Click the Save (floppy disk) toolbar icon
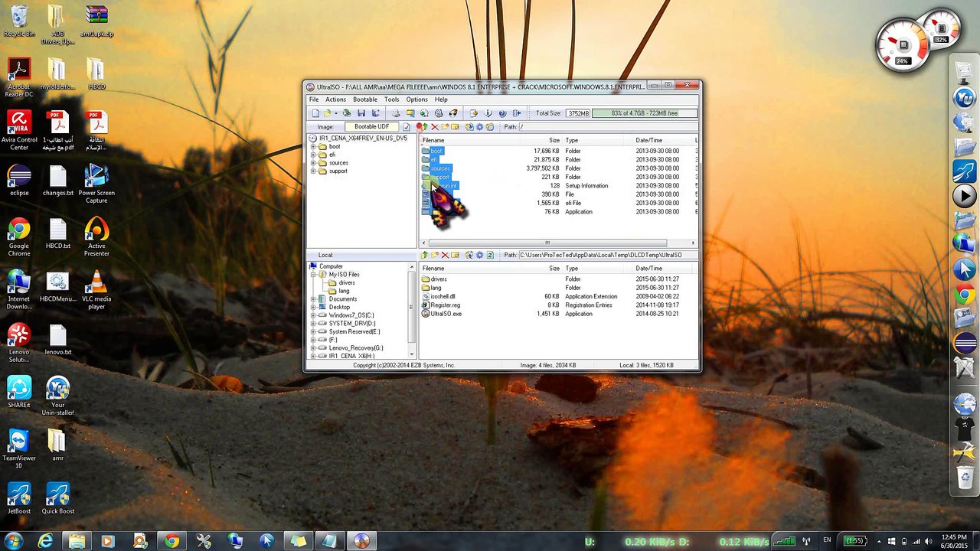This screenshot has height=551, width=980. [361, 113]
